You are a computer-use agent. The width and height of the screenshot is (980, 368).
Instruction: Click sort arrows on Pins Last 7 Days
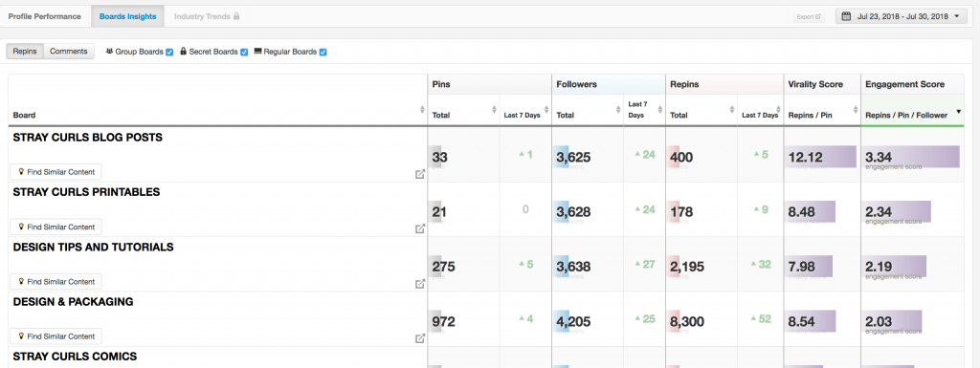546,110
